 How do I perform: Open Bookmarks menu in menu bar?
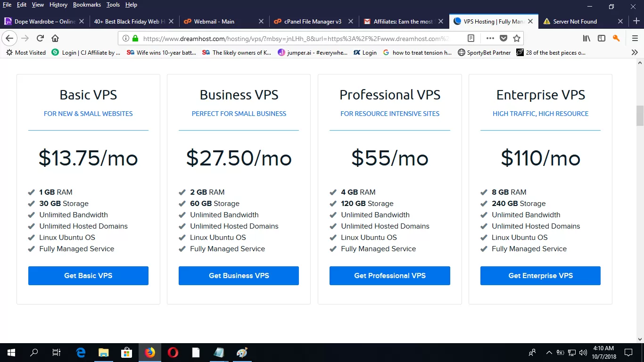click(x=87, y=5)
